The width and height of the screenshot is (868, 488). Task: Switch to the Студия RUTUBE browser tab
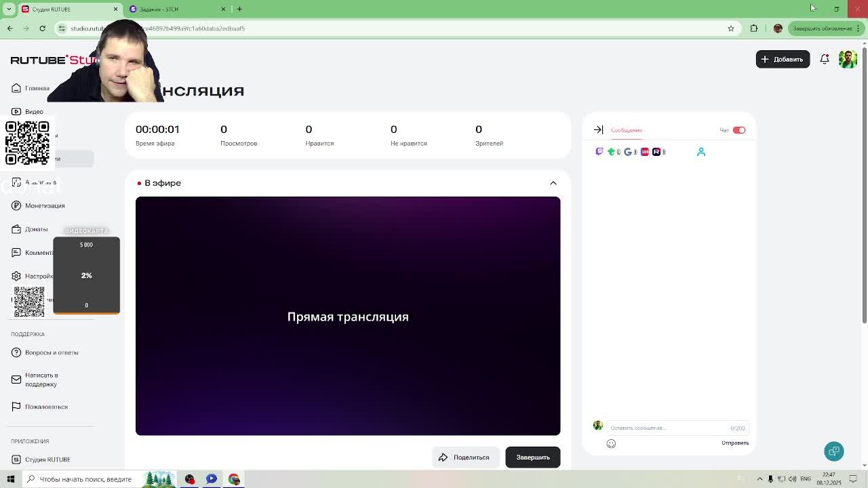(x=69, y=9)
